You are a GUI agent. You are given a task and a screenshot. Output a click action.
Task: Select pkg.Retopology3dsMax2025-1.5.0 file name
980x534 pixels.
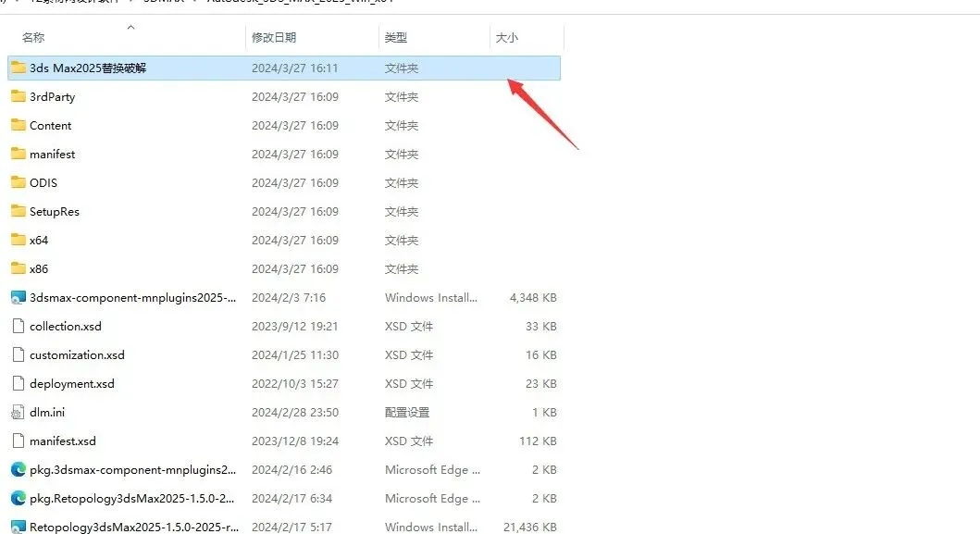pyautogui.click(x=132, y=498)
